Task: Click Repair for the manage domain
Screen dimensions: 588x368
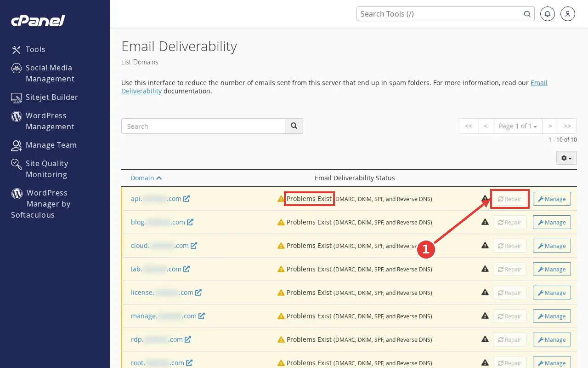Action: 510,316
